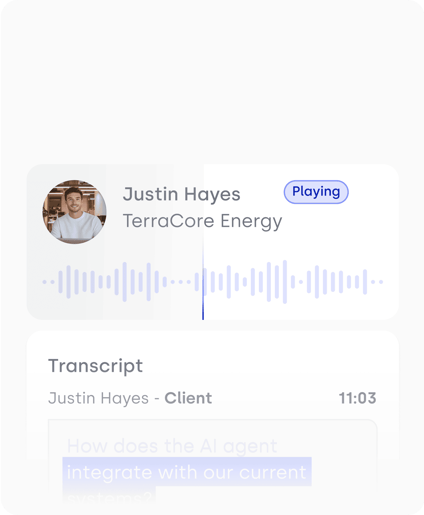Image resolution: width=424 pixels, height=515 pixels.
Task: Click the Justin Hayes name heading
Action: click(x=181, y=194)
